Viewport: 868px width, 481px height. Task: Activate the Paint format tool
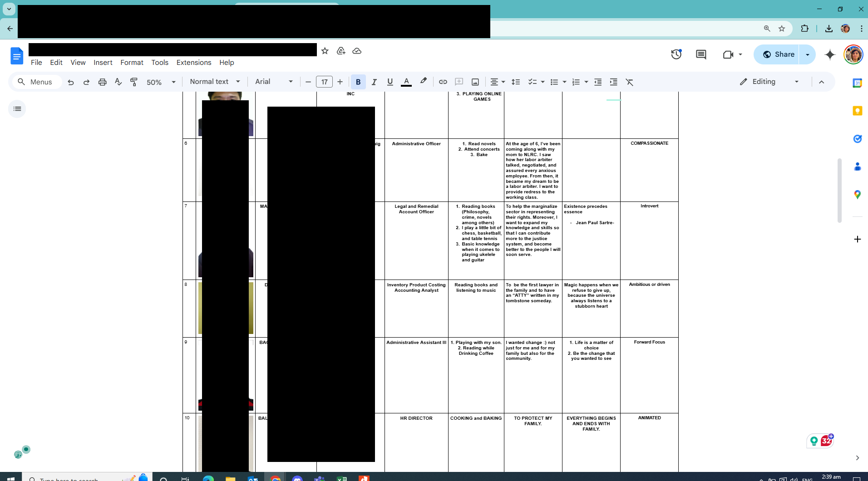point(134,82)
